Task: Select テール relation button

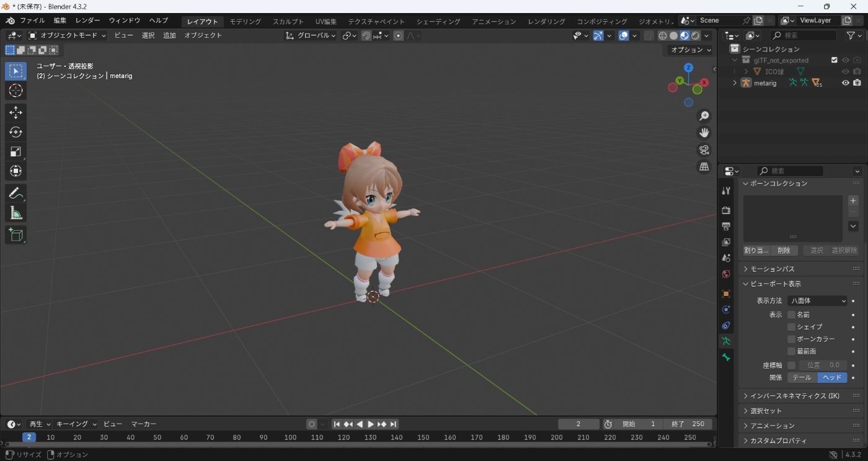Action: 802,378
